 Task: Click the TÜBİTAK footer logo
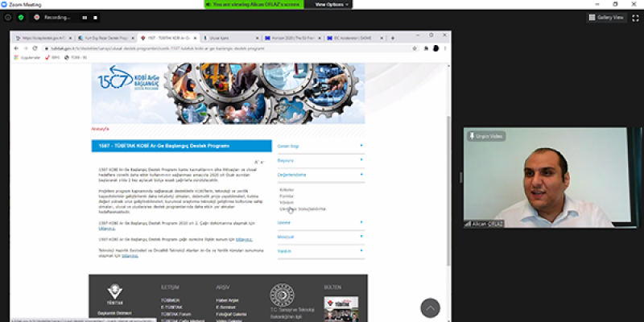[x=114, y=295]
